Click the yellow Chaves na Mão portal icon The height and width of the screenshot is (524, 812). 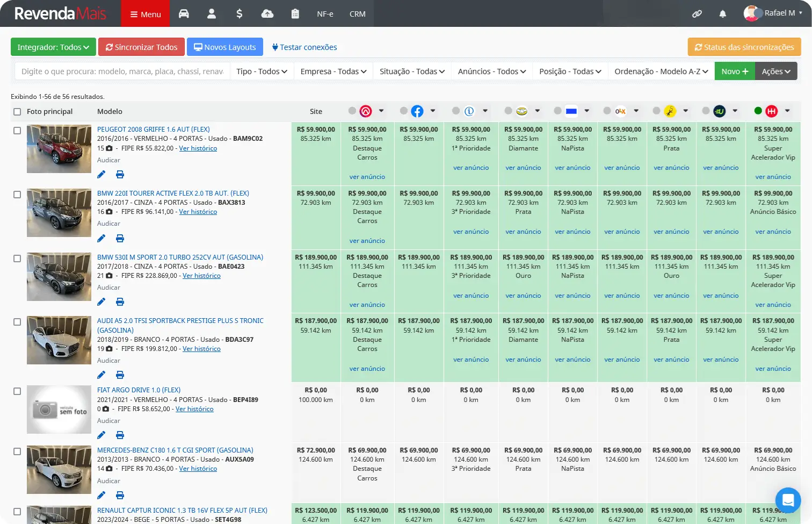(x=670, y=111)
